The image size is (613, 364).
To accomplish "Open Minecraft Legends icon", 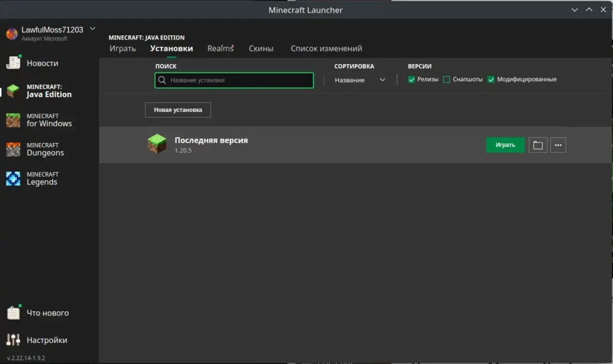I will [13, 178].
